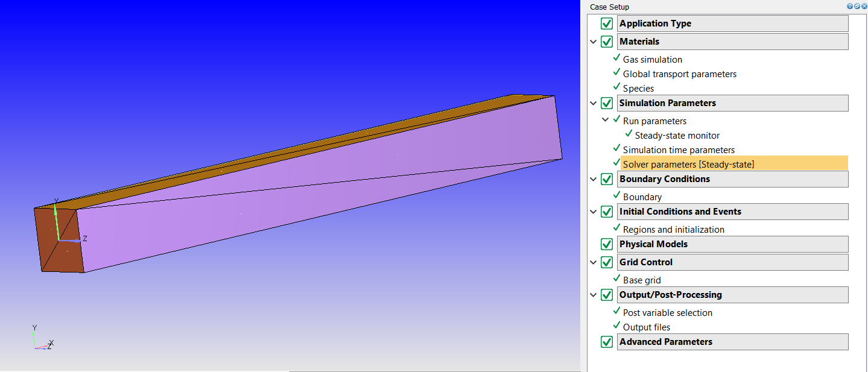Click the green check next to Species
Screen dimensions: 868x372
coord(616,87)
